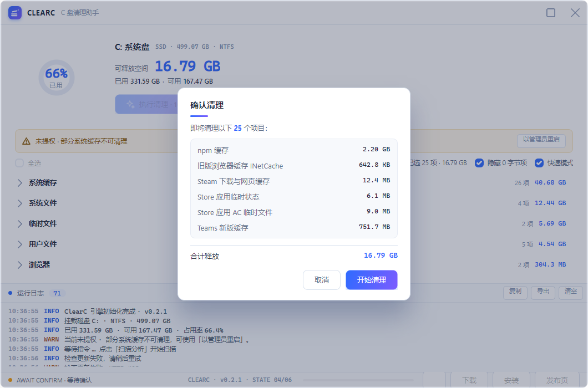Click the 40.68 GB size of 系统缓存

point(550,182)
